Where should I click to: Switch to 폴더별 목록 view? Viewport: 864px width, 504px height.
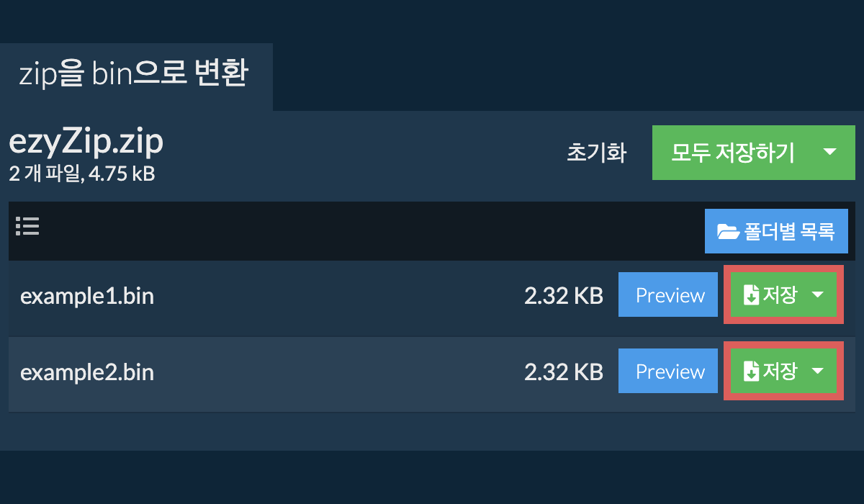coord(776,231)
